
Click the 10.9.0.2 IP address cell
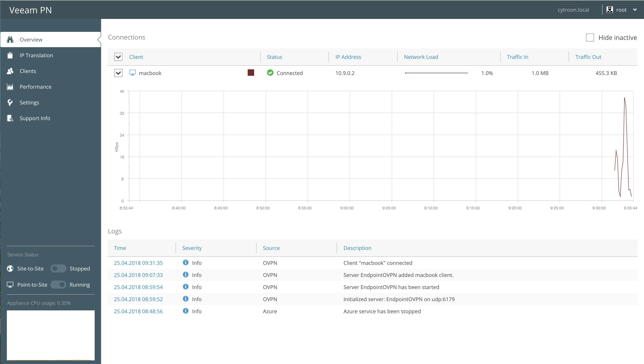(x=345, y=73)
